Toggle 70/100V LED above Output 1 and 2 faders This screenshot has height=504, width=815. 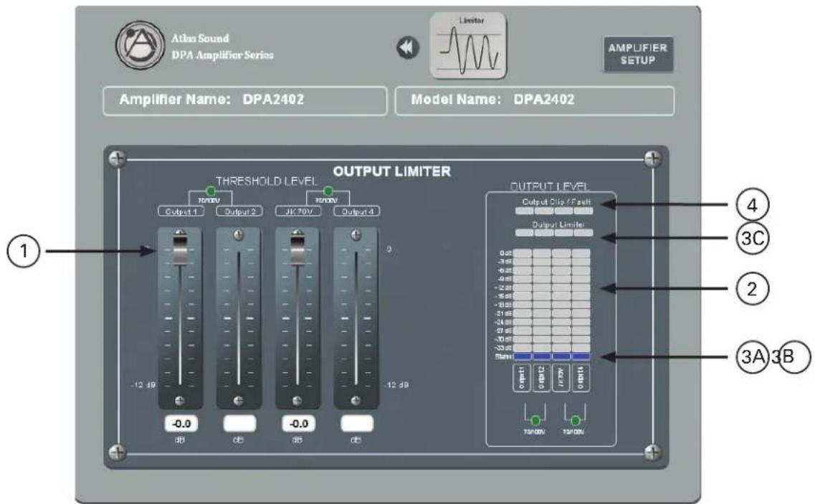211,191
